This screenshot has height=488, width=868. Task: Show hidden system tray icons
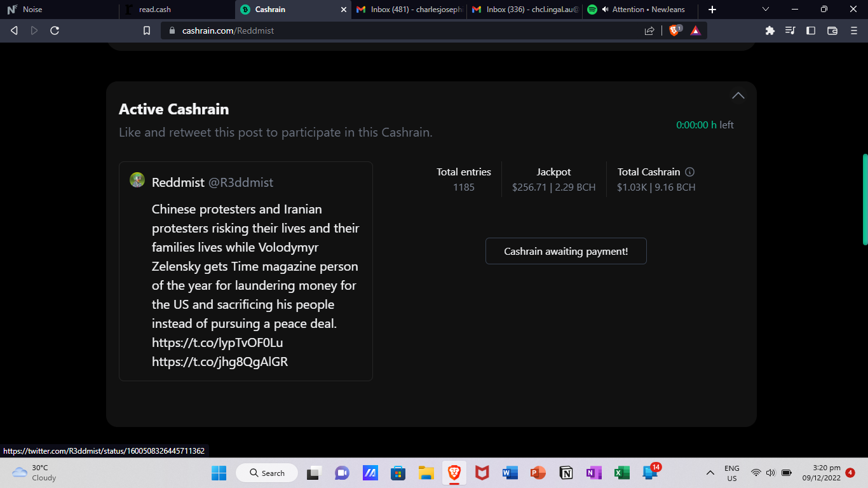(x=710, y=473)
